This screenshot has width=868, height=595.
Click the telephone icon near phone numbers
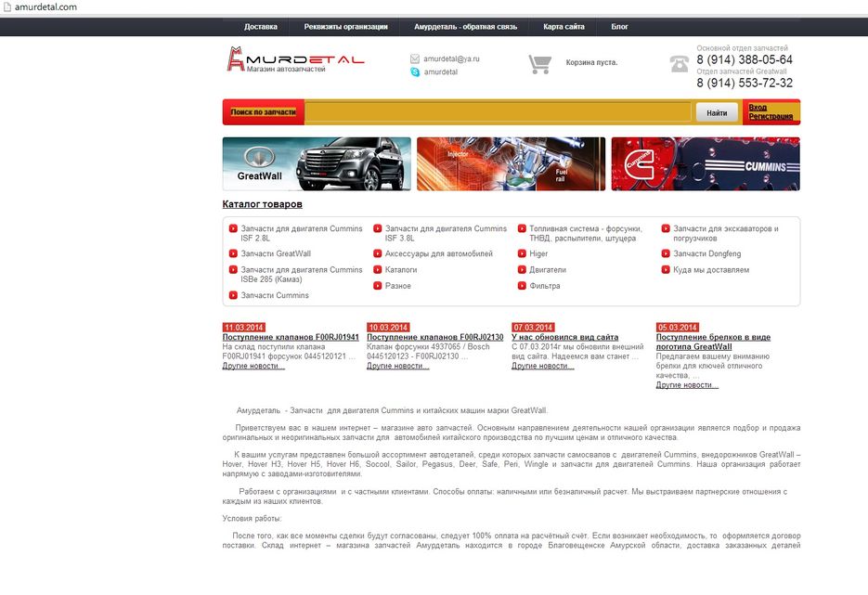(680, 64)
